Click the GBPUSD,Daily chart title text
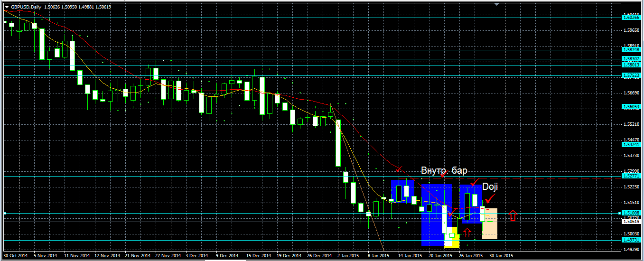Viewport: 644px width, 261px height. pos(26,7)
